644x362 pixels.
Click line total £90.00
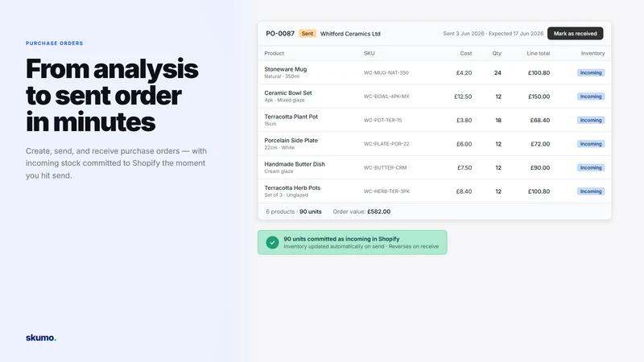point(540,168)
